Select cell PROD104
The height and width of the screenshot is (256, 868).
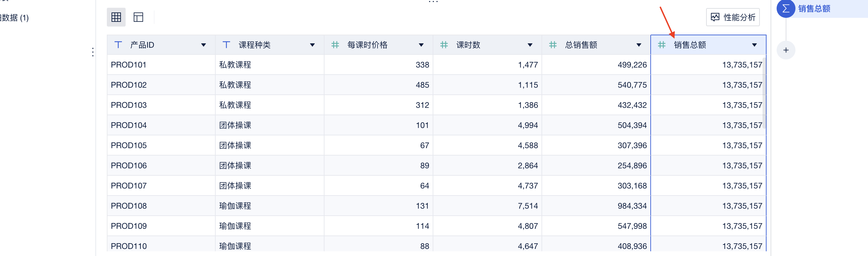tap(161, 125)
